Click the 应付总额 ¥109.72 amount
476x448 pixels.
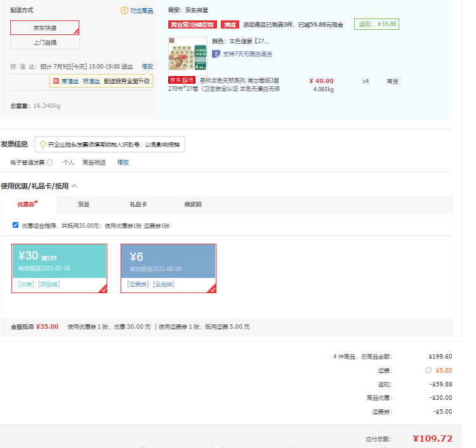[x=432, y=438]
